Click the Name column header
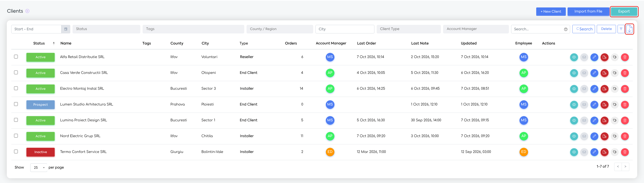 (x=66, y=43)
